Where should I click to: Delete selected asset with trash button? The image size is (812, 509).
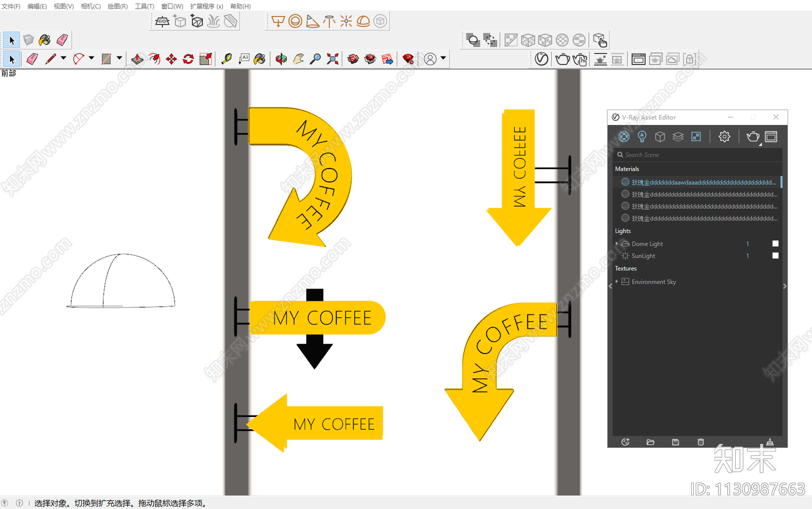click(x=701, y=442)
